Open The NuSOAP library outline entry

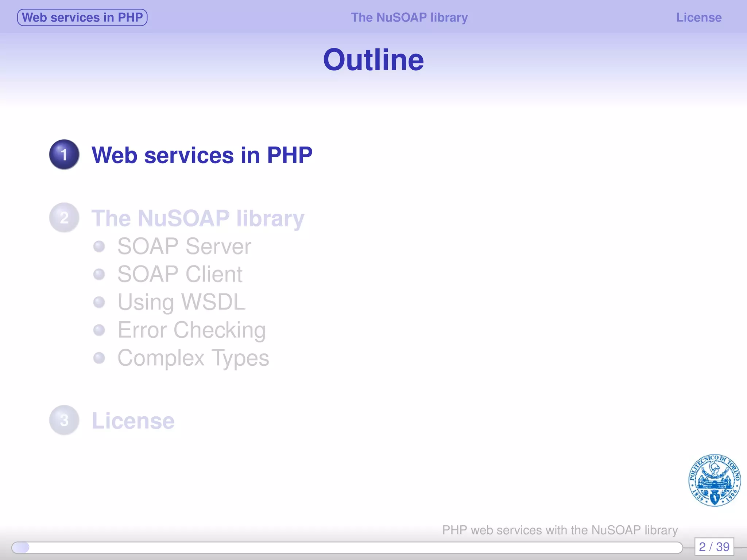[x=198, y=218]
